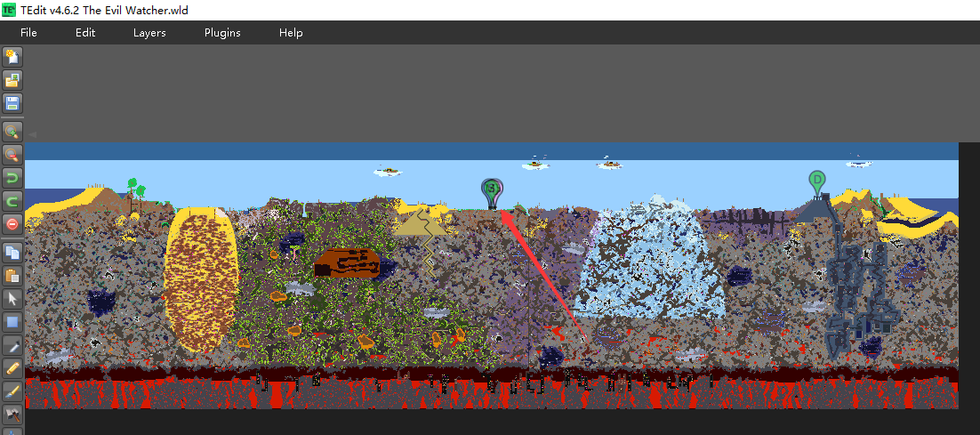The height and width of the screenshot is (435, 980).
Task: Click the red Delete circle icon
Action: click(x=12, y=223)
